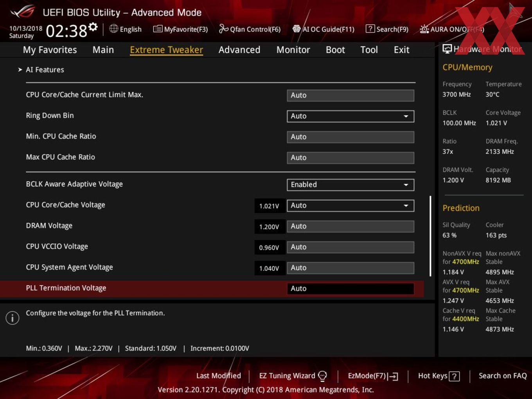This screenshot has height=399, width=532.
Task: Click the Max CPU Cache Ratio field
Action: [x=350, y=158]
